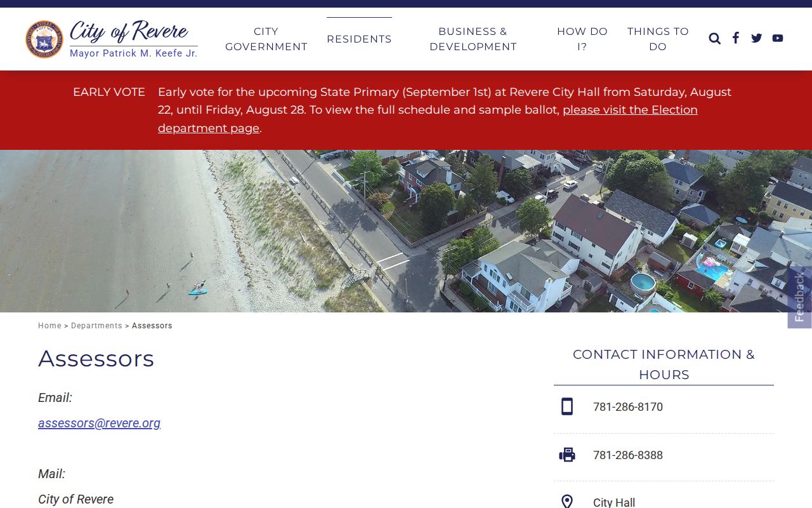Image resolution: width=812 pixels, height=508 pixels.
Task: Click the Assessors breadcrumb current page
Action: [x=152, y=326]
